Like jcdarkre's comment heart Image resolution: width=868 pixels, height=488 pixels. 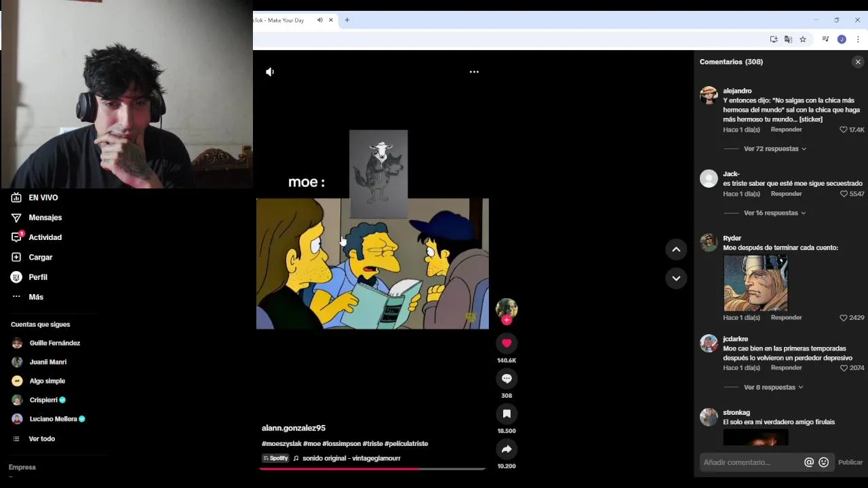pos(844,368)
